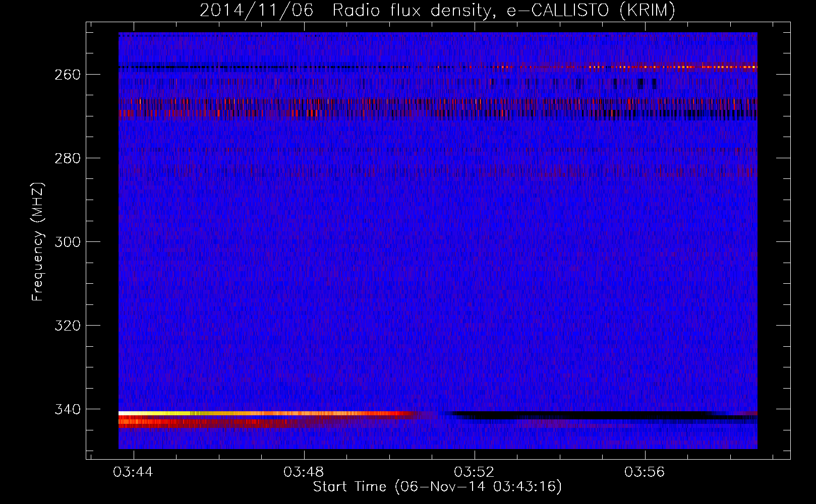Image resolution: width=816 pixels, height=504 pixels.
Task: Click the 03:48 time tick label
Action: click(304, 472)
